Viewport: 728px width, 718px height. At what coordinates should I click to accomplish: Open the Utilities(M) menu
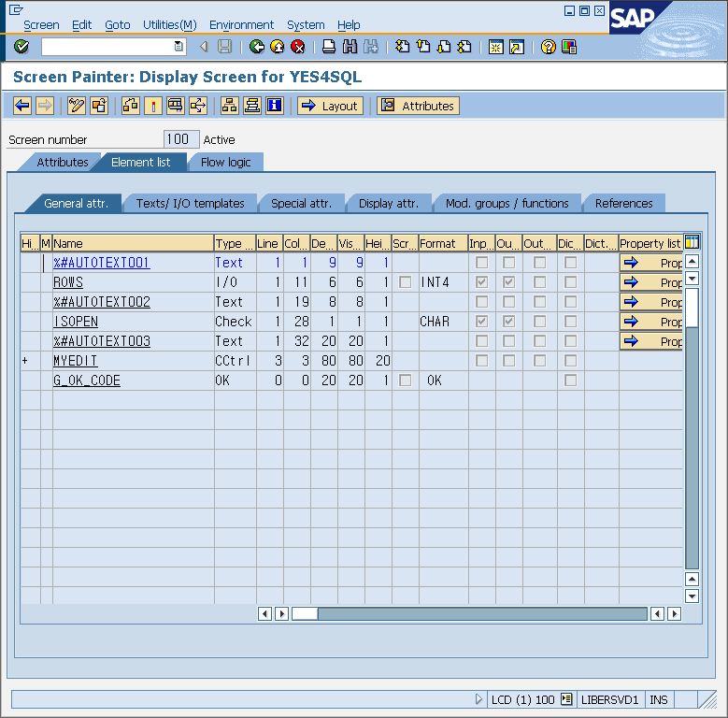(x=170, y=24)
